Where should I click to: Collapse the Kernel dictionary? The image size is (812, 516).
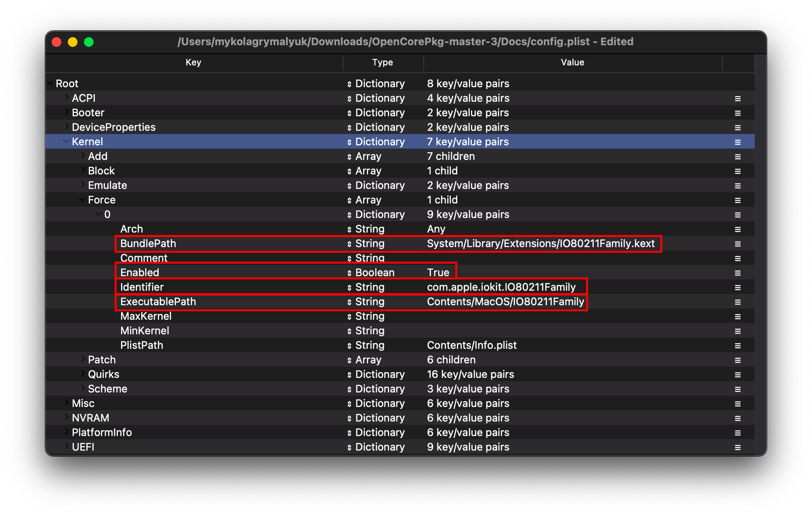pyautogui.click(x=66, y=141)
